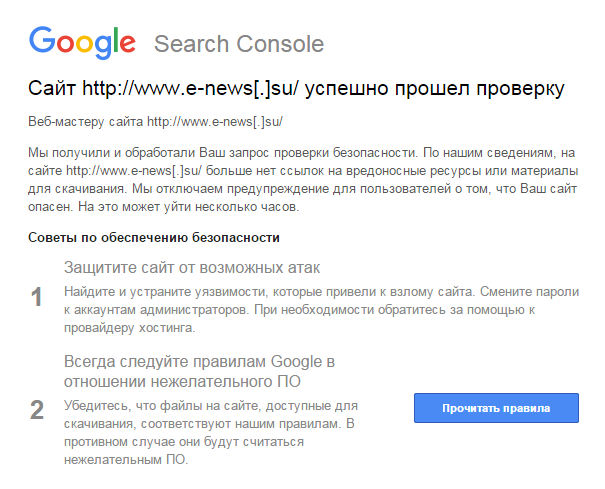Click the Google logo
This screenshot has height=489, width=605.
pyautogui.click(x=82, y=42)
